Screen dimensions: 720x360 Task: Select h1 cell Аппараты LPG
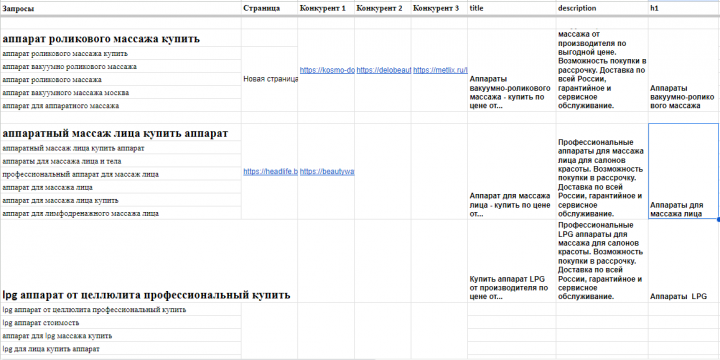click(684, 261)
